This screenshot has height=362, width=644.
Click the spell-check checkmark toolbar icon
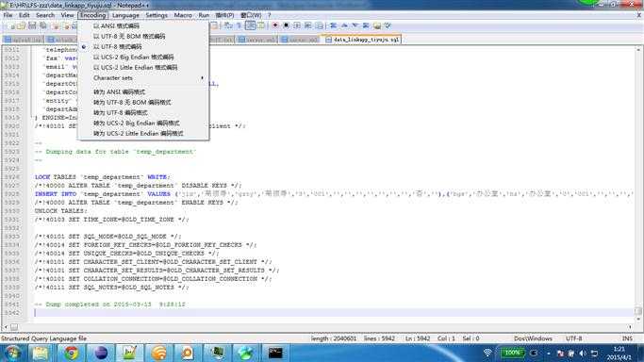pos(388,25)
